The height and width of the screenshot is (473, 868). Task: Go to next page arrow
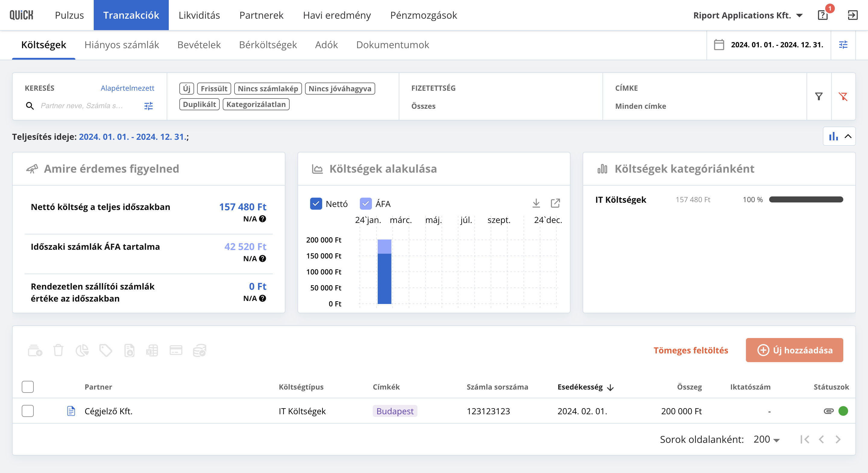click(838, 439)
